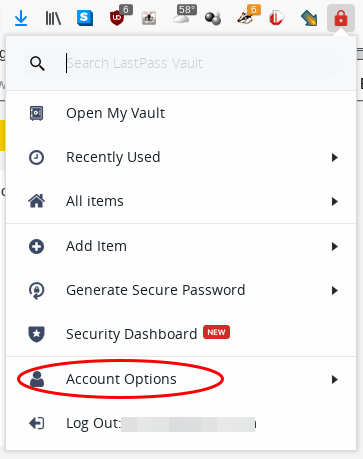Choose Account Options from the menu
This screenshot has width=363, height=459.
[181, 379]
